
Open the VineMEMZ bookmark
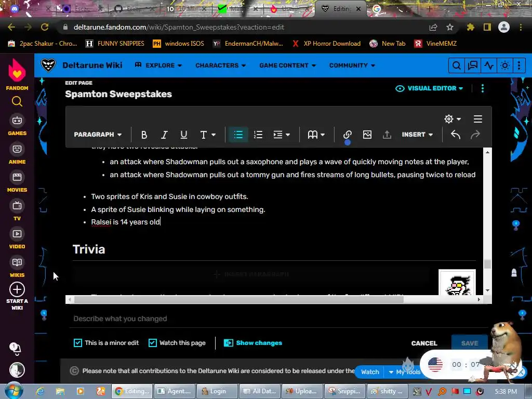coord(436,44)
